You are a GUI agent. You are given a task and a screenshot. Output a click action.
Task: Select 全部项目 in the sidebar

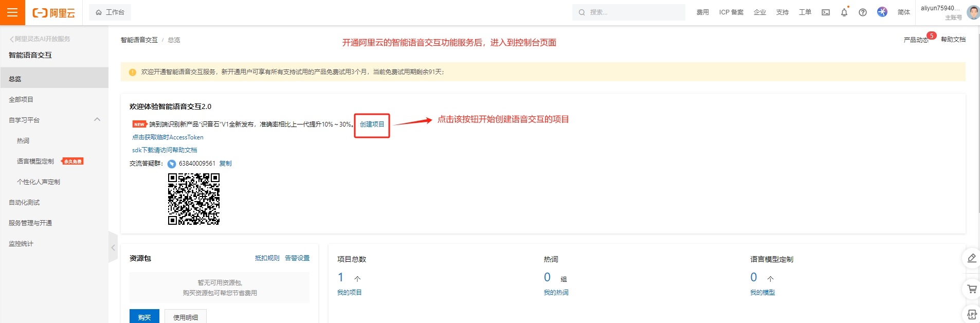point(21,100)
